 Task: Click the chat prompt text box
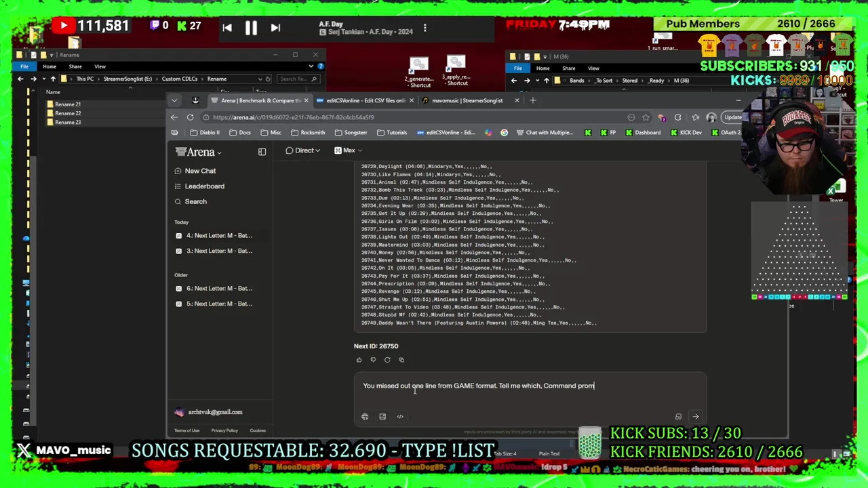point(530,386)
